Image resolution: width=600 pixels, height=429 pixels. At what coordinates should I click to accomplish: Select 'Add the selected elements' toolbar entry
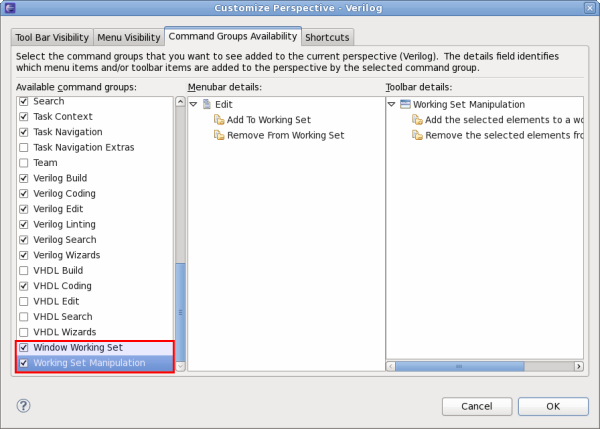504,120
